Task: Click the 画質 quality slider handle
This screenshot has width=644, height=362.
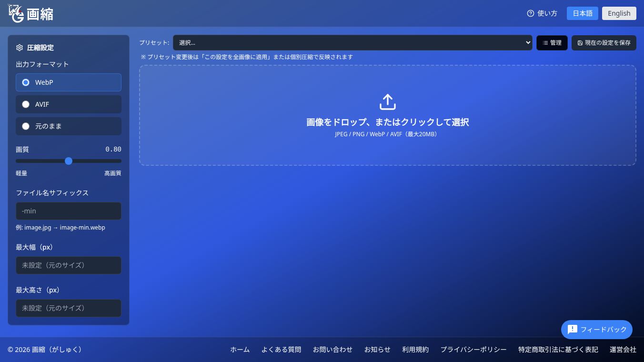Action: coord(69,161)
